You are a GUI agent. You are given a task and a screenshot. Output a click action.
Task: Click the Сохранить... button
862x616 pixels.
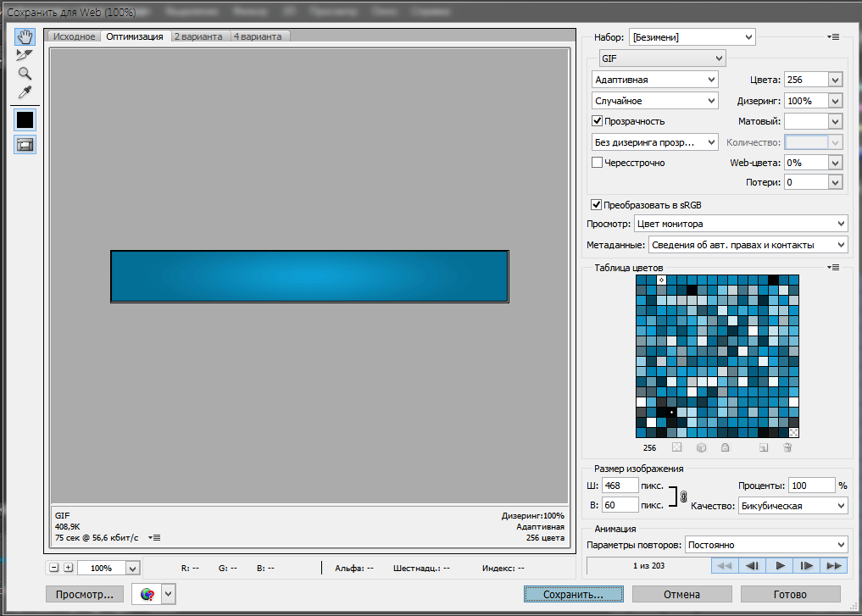click(x=573, y=594)
